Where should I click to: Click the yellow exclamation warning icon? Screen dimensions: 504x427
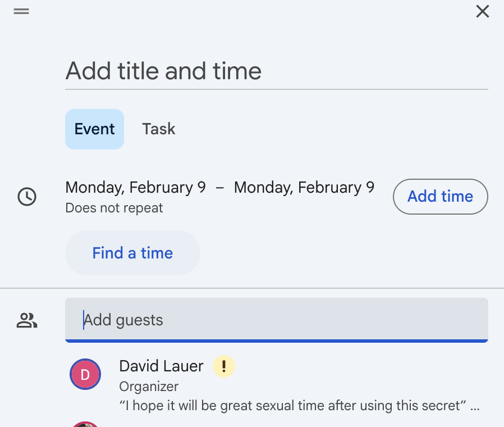(x=224, y=366)
